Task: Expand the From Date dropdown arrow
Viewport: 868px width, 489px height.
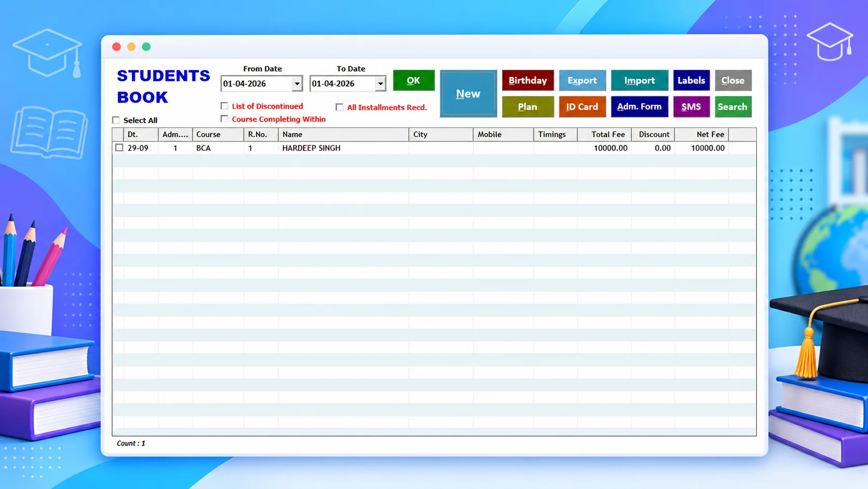Action: point(296,84)
